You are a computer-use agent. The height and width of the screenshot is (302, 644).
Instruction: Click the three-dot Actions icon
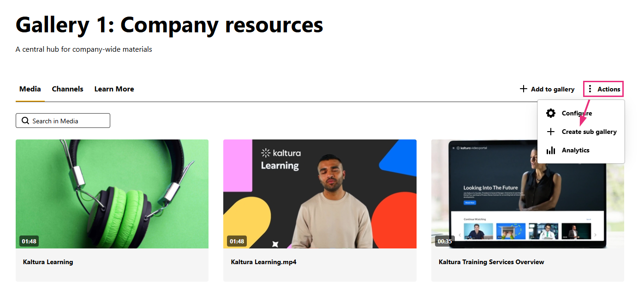(590, 89)
